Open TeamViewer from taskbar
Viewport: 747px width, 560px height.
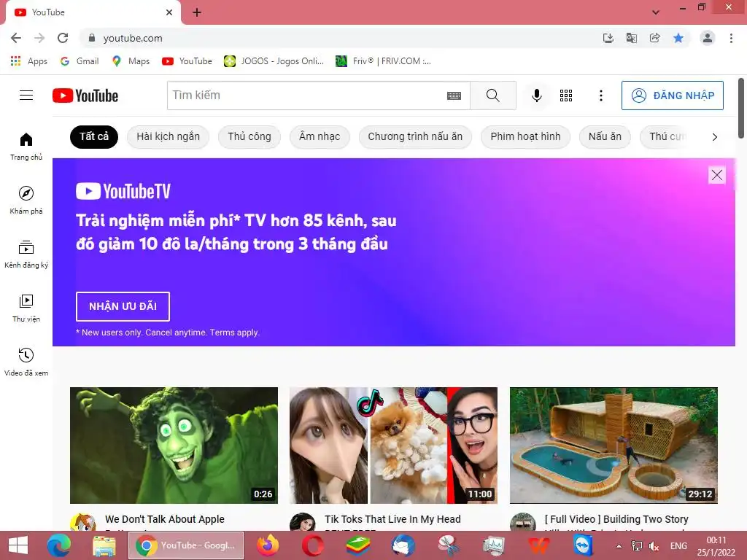[x=583, y=545]
